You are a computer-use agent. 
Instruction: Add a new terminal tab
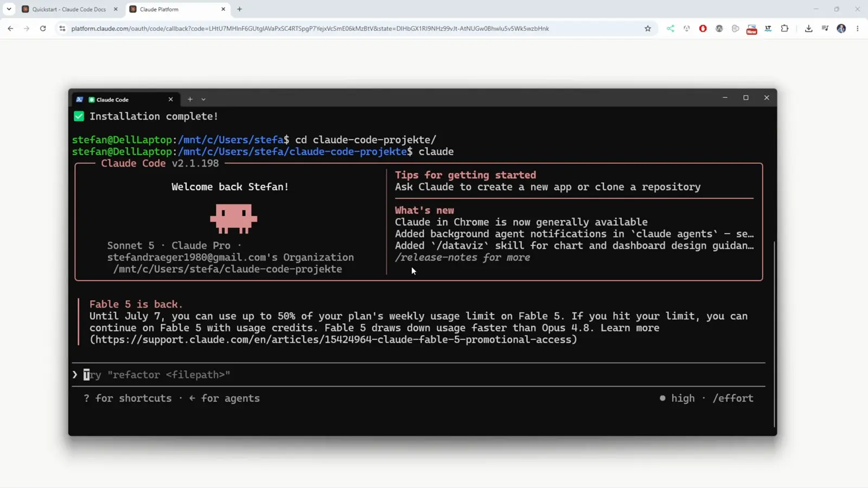(x=190, y=99)
